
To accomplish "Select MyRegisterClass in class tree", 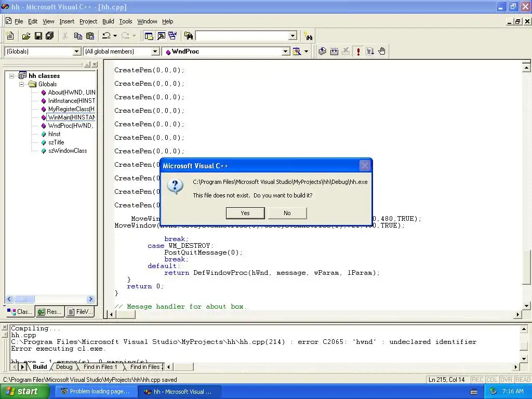I will coord(71,109).
